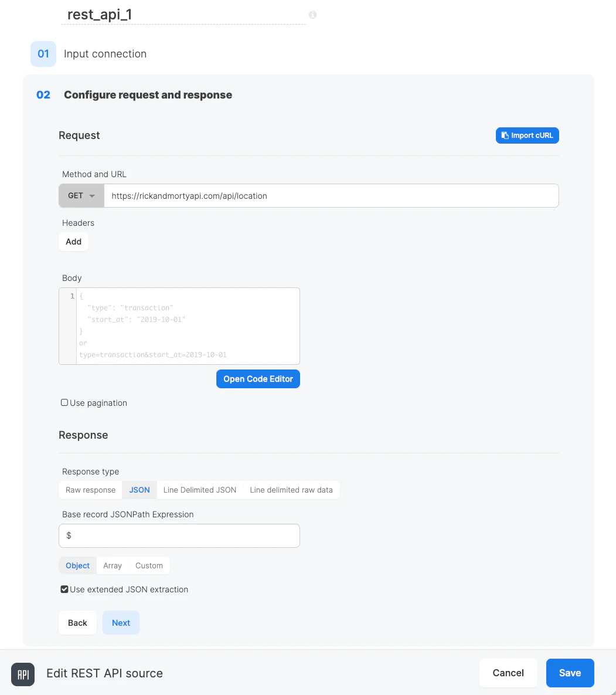Import a cURL command
Viewport: 616px width, 695px height.
[527, 135]
